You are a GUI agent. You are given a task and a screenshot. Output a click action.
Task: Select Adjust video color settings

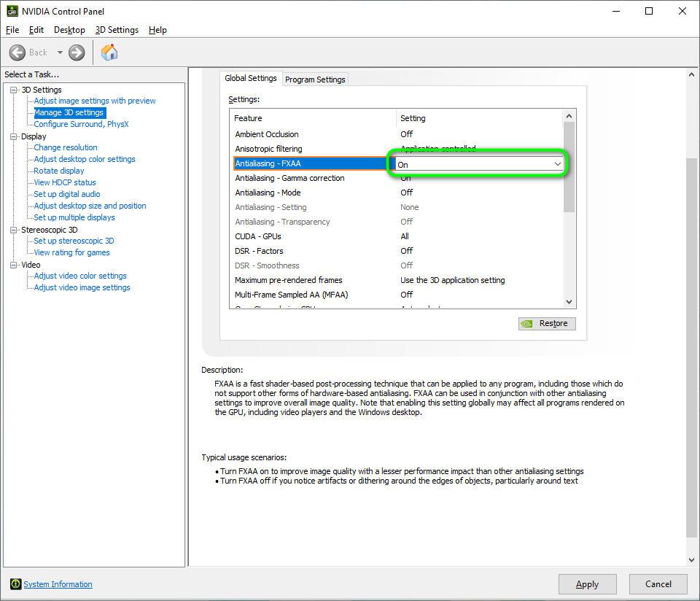click(80, 276)
